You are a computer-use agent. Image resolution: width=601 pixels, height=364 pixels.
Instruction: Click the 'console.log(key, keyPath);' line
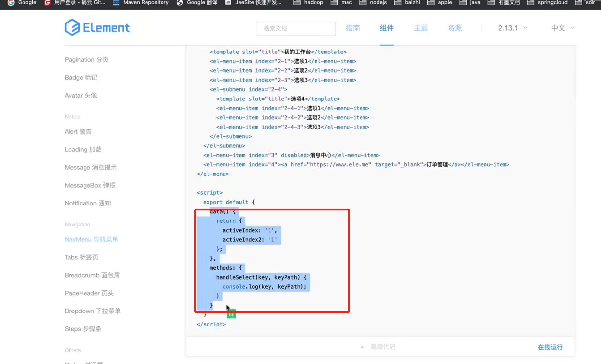tap(265, 287)
